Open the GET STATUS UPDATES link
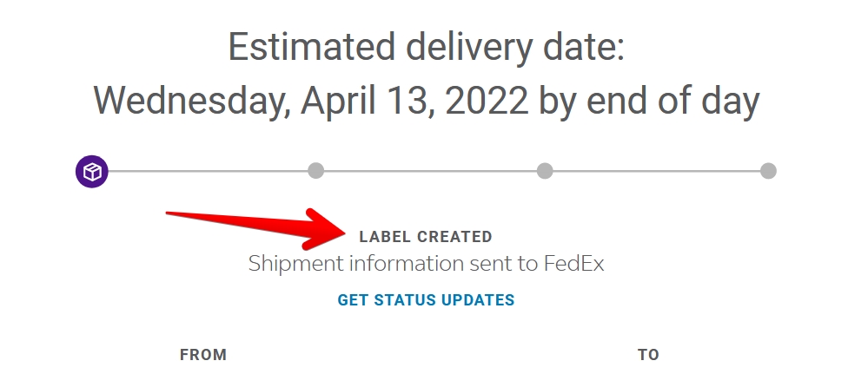This screenshot has width=868, height=374. [x=426, y=300]
